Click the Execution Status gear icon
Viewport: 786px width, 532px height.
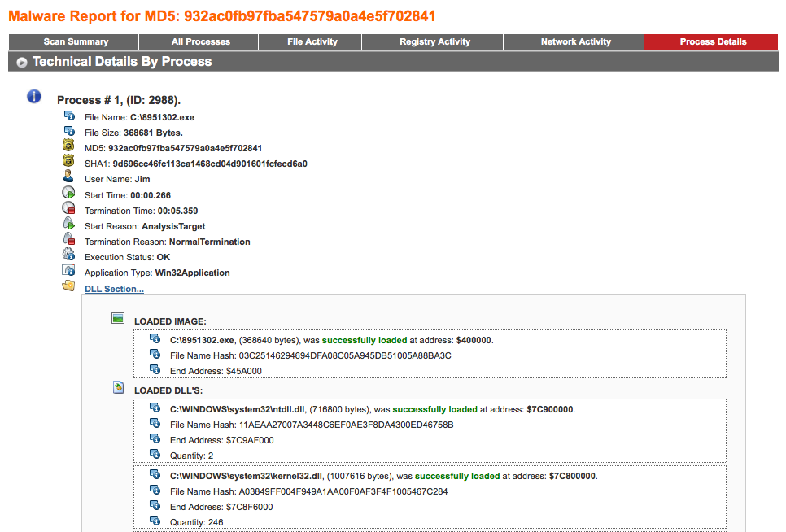coord(69,255)
